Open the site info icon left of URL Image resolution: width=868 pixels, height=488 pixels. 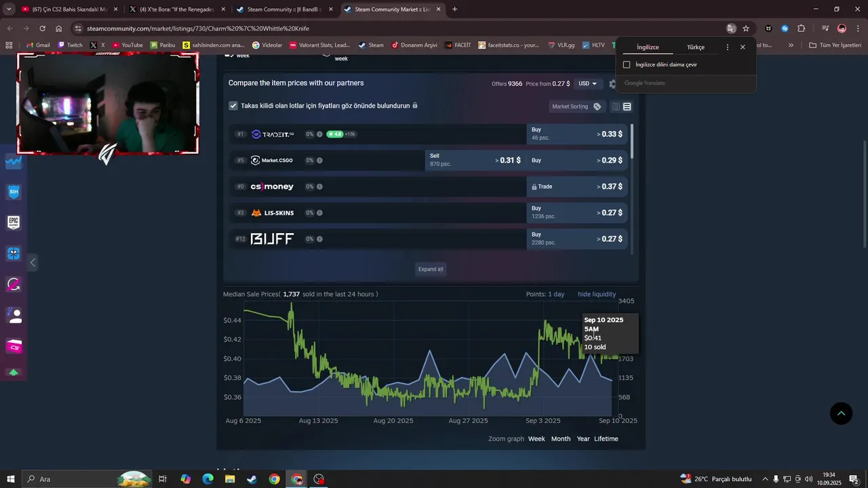pyautogui.click(x=78, y=28)
